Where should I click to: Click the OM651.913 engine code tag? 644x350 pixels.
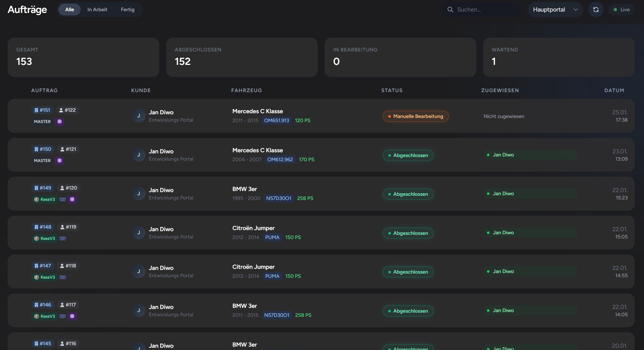(x=276, y=121)
